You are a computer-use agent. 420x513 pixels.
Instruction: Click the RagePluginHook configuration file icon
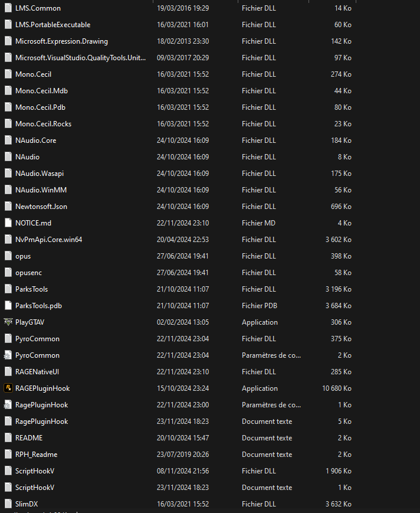tap(8, 405)
